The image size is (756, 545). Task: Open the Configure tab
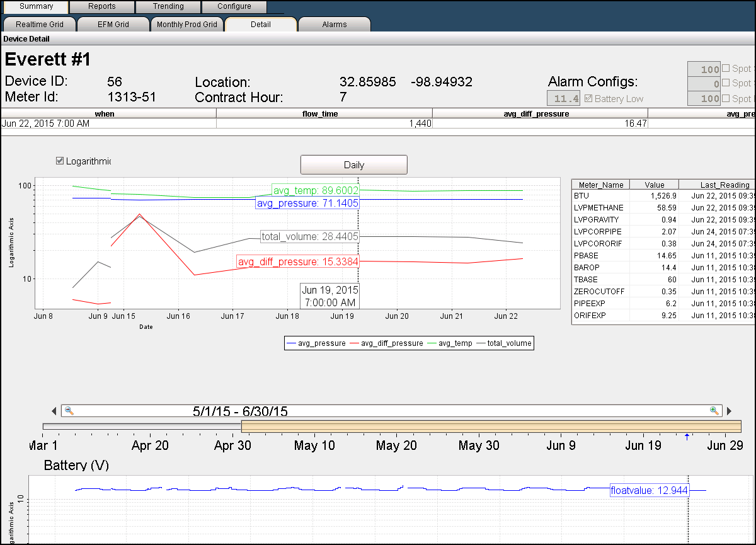tap(234, 6)
